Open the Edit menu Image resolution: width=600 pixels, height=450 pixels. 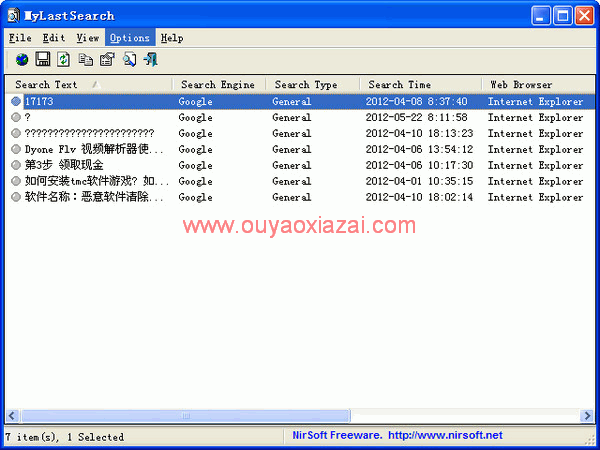[54, 38]
